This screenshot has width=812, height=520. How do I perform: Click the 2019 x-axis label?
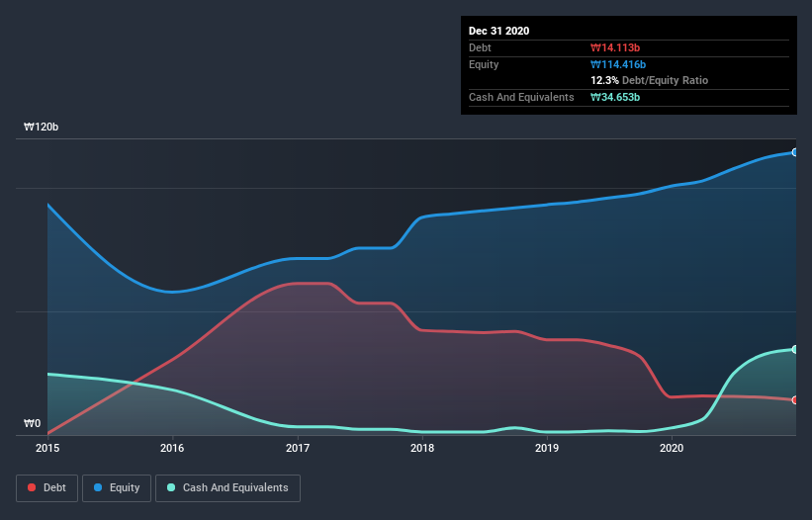click(547, 448)
